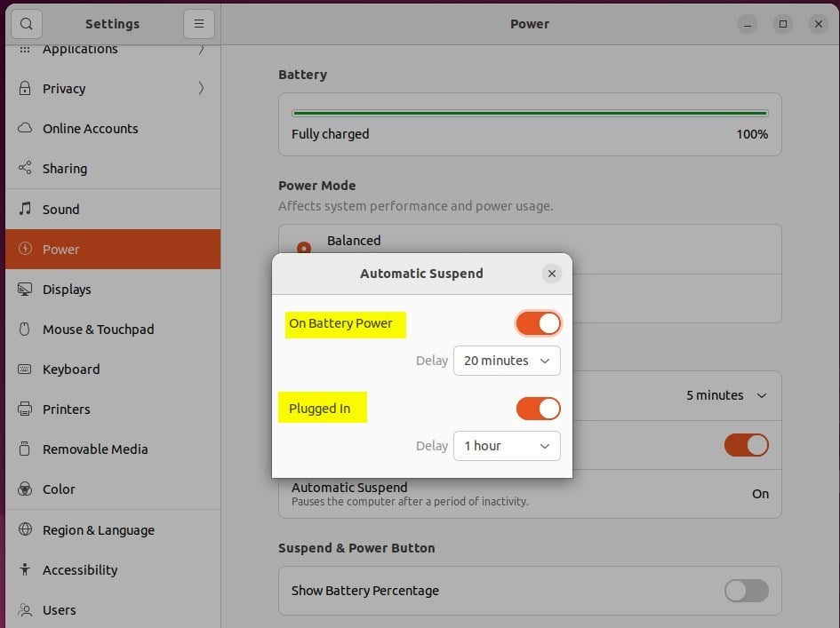Turn off the Plugged In suspend toggle
This screenshot has height=628, width=840.
click(538, 408)
